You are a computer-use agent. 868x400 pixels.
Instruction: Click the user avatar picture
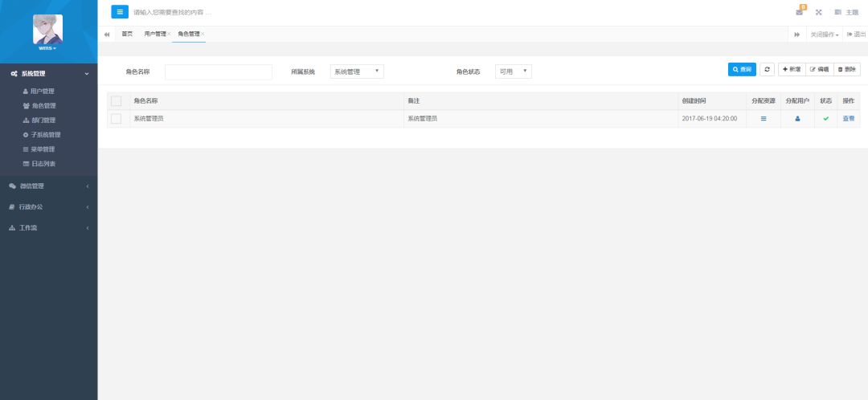[47, 29]
